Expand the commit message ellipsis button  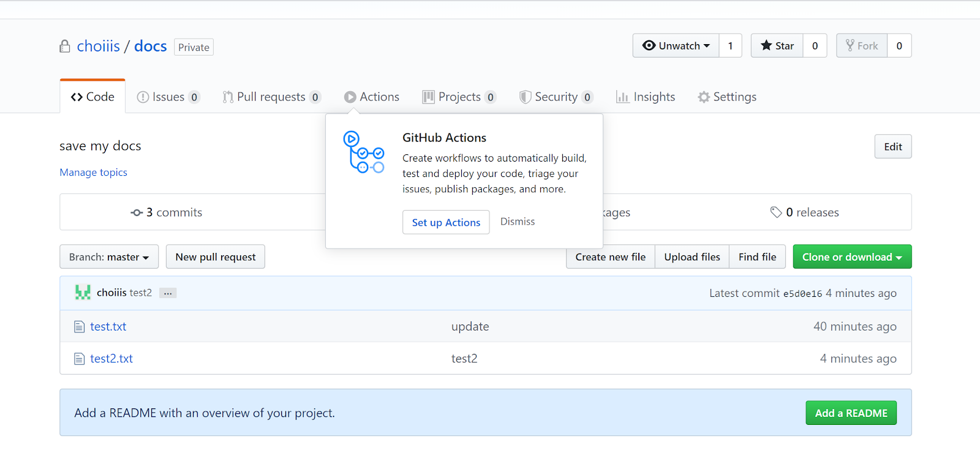(168, 293)
